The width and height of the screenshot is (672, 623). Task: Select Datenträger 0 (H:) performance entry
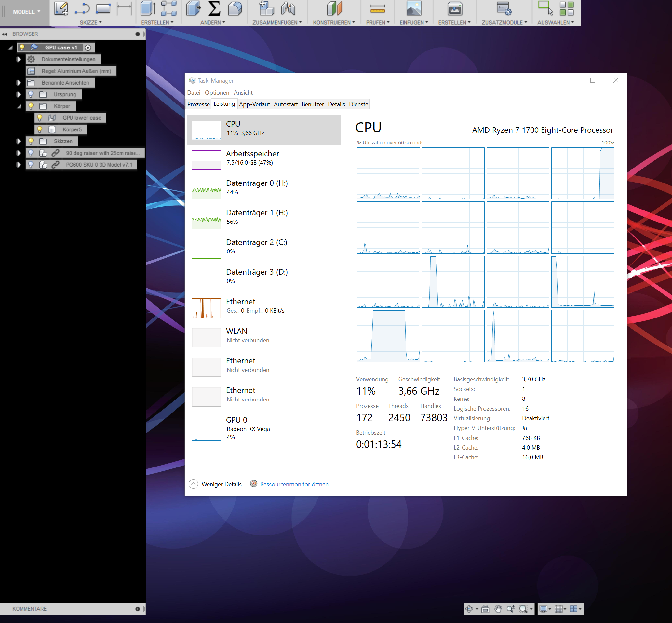tap(264, 189)
